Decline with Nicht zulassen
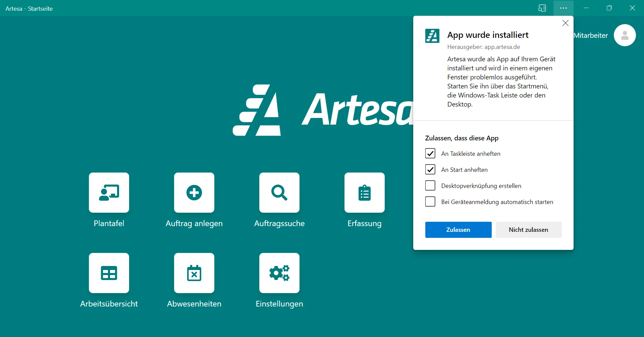Image resolution: width=644 pixels, height=337 pixels. click(x=528, y=230)
